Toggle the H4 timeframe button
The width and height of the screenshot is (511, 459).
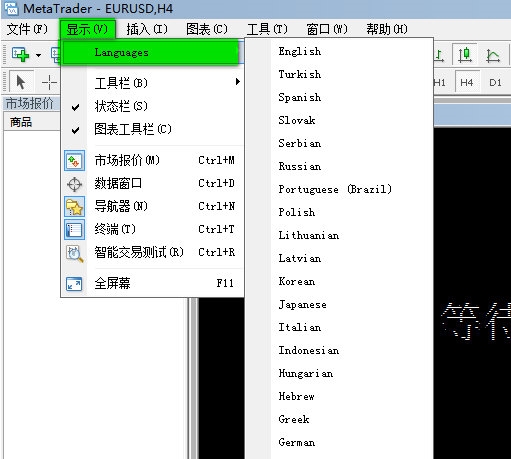click(x=467, y=82)
